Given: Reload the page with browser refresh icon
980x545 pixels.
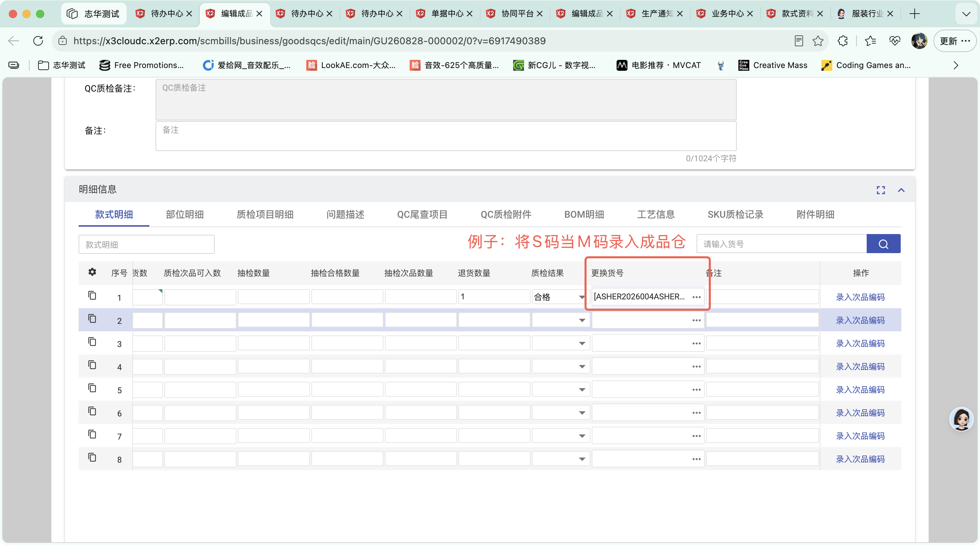Looking at the screenshot, I should [38, 41].
